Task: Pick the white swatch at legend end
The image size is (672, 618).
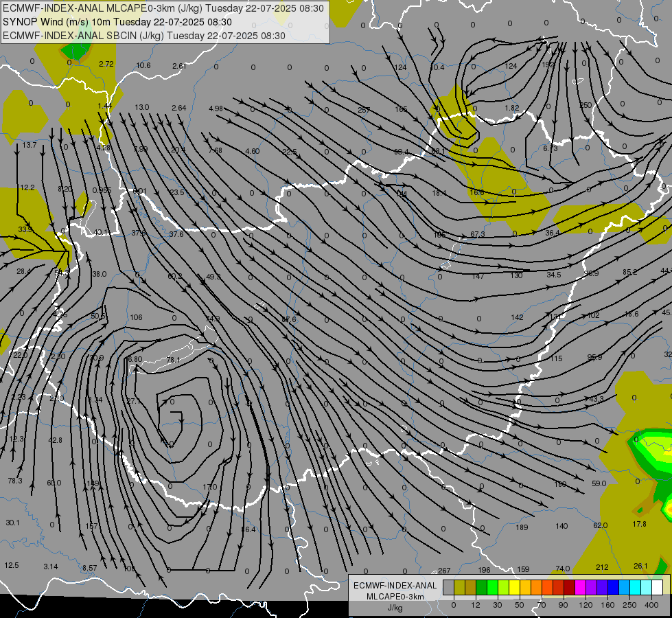Action: [658, 587]
